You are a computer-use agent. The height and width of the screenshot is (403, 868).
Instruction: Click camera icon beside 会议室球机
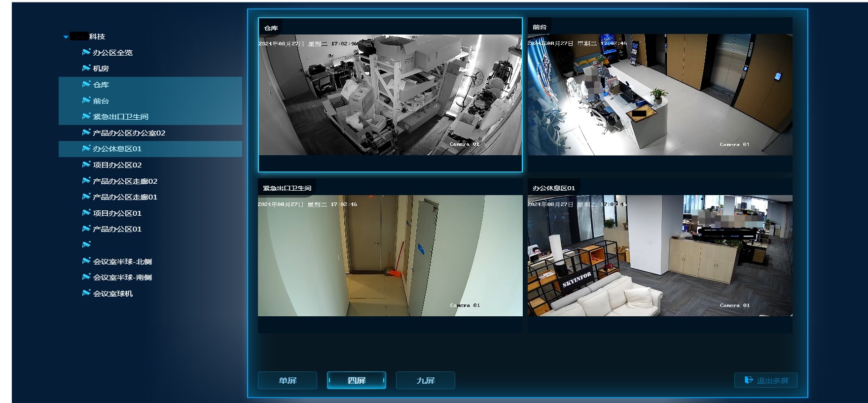click(x=86, y=293)
